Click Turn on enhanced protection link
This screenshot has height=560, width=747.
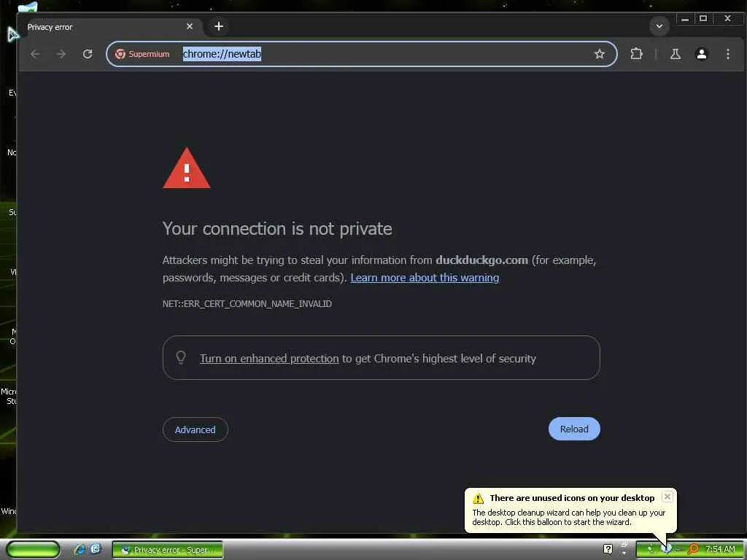269,359
